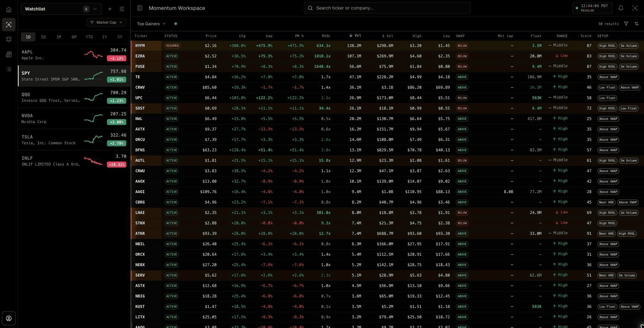Screen dimensions: 644x328
Task: Click SPY +1.01% change badge
Action: pyautogui.click(x=116, y=80)
